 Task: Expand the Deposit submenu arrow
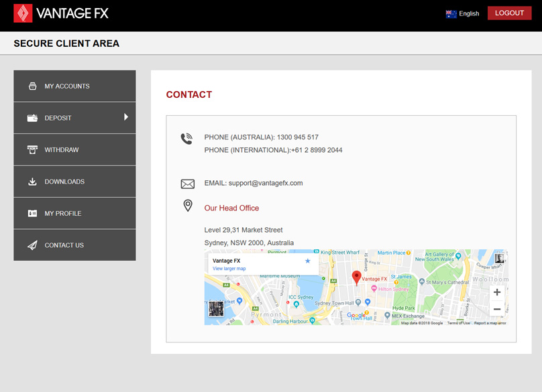[x=126, y=117]
